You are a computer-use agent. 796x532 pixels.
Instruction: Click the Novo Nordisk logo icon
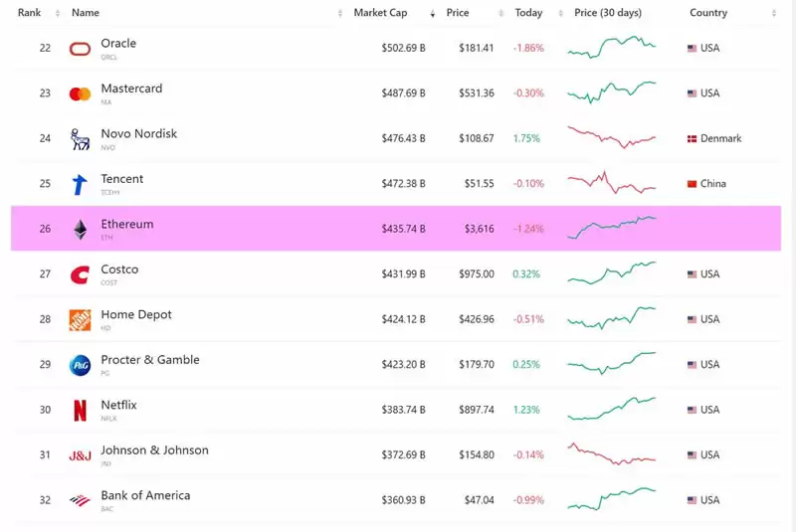pyautogui.click(x=80, y=139)
